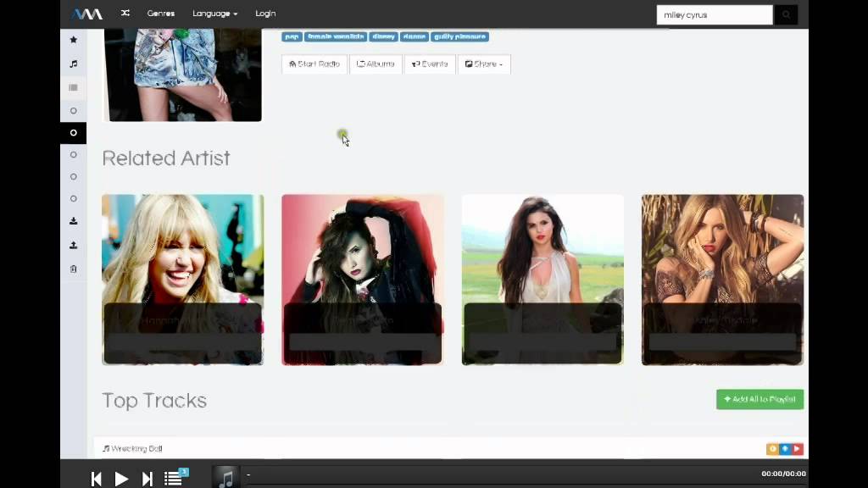Select the guilty pleasure tag
This screenshot has width=868, height=488.
tap(459, 37)
